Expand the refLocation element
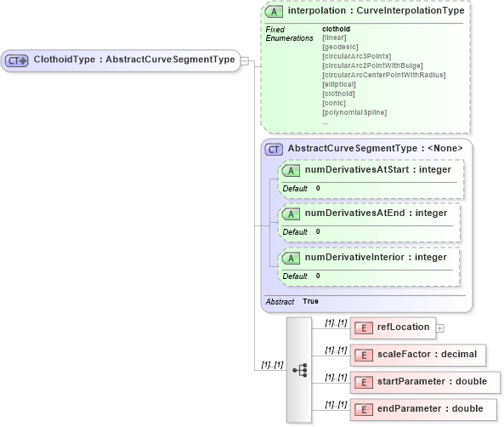The height and width of the screenshot is (427, 504). (440, 328)
